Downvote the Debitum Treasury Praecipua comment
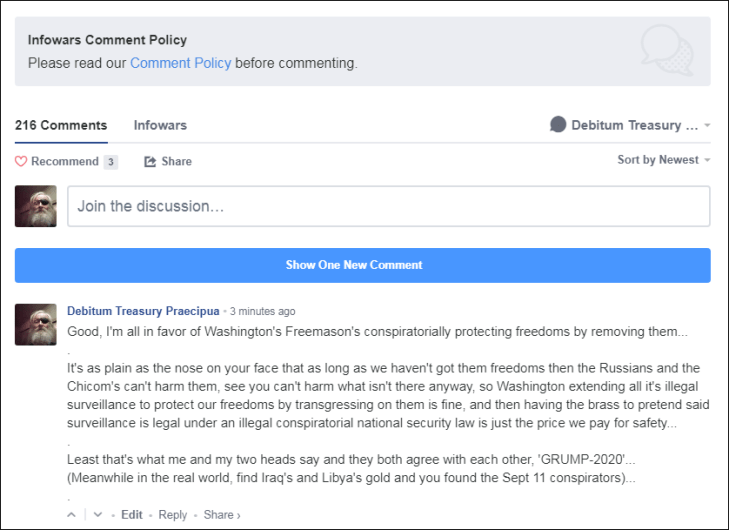The height and width of the screenshot is (530, 729). tap(98, 515)
